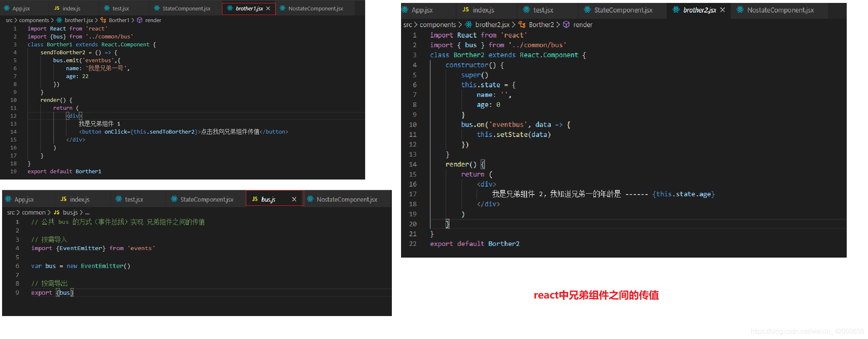The image size is (868, 339).
Task: Close the bus.js tab
Action: click(x=294, y=199)
